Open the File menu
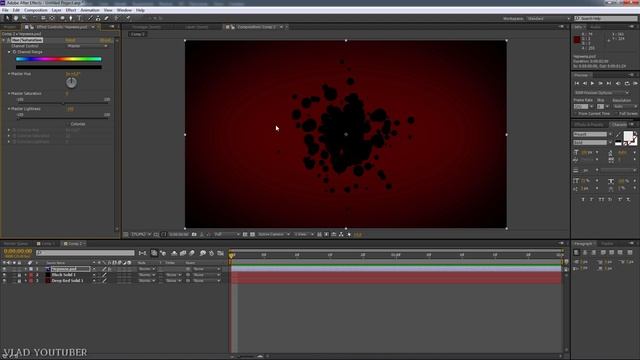 point(5,10)
